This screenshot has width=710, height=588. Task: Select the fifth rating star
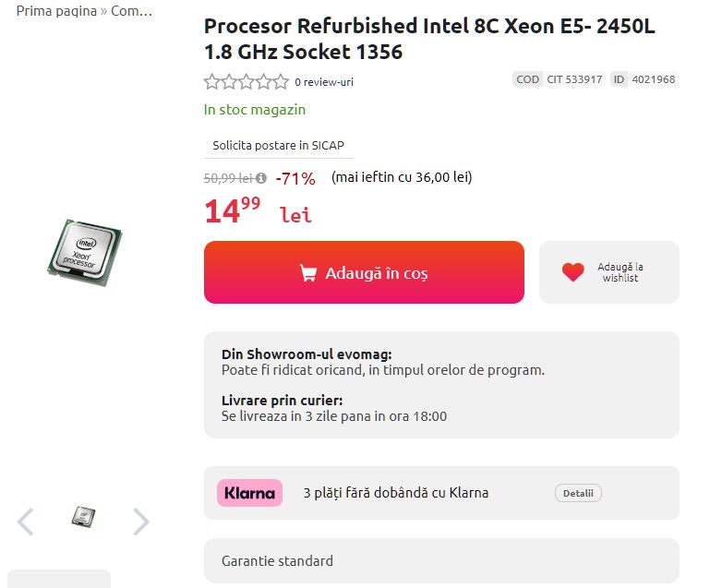[x=281, y=81]
